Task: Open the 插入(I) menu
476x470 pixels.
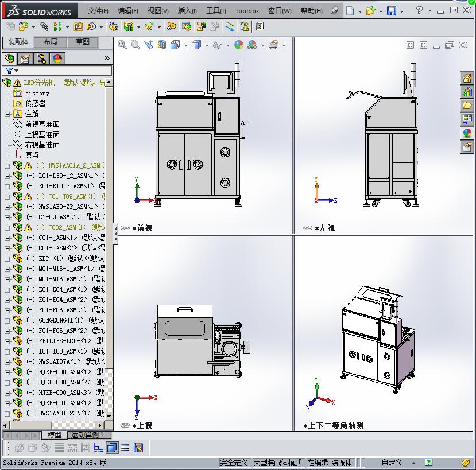Action: (x=187, y=11)
